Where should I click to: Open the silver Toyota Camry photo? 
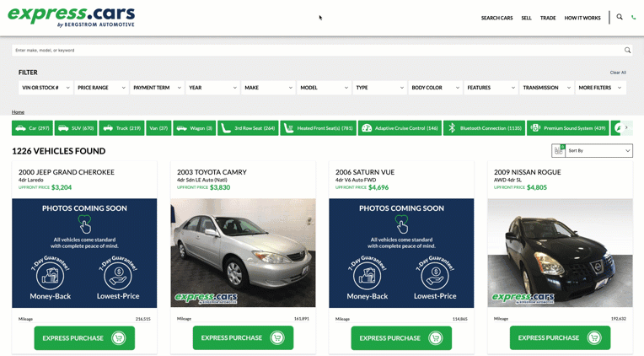pyautogui.click(x=243, y=253)
